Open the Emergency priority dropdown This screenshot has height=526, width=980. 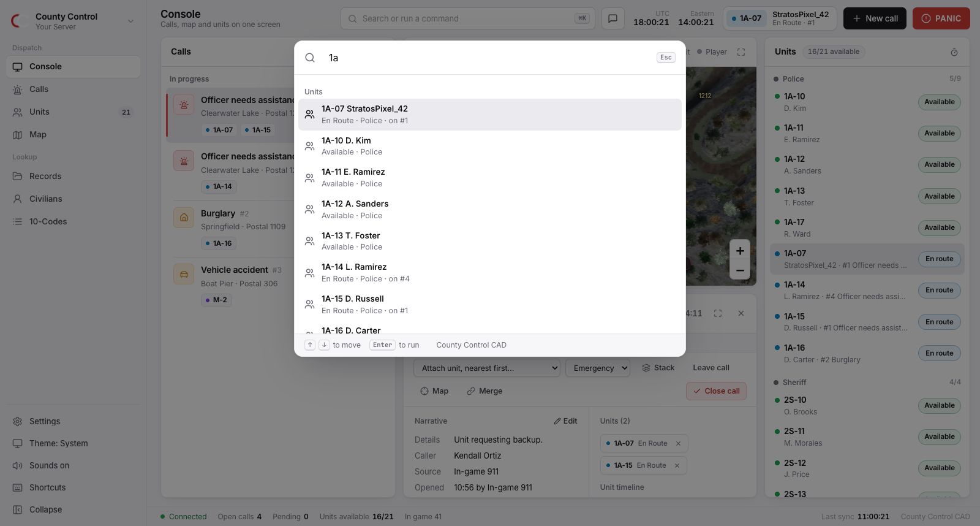[x=598, y=368]
